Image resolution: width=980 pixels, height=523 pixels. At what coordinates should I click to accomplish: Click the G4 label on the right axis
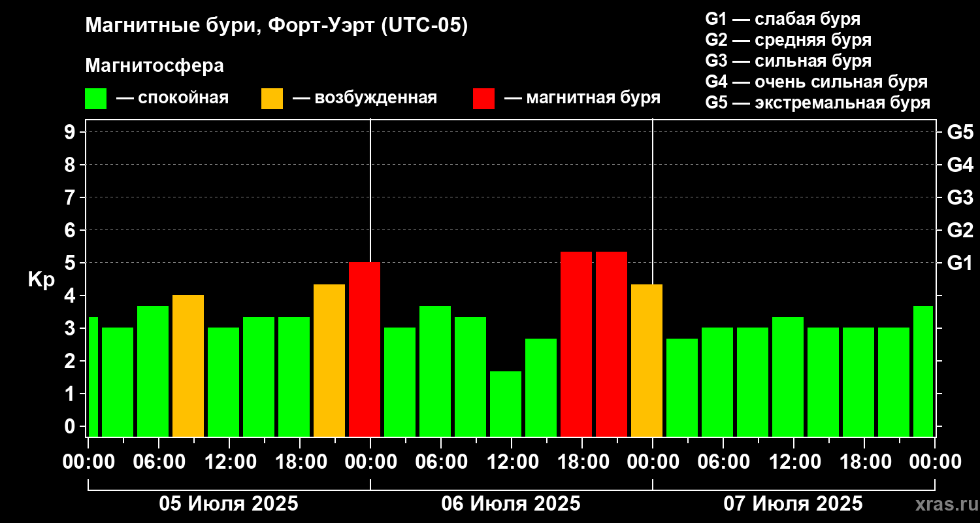tap(960, 165)
